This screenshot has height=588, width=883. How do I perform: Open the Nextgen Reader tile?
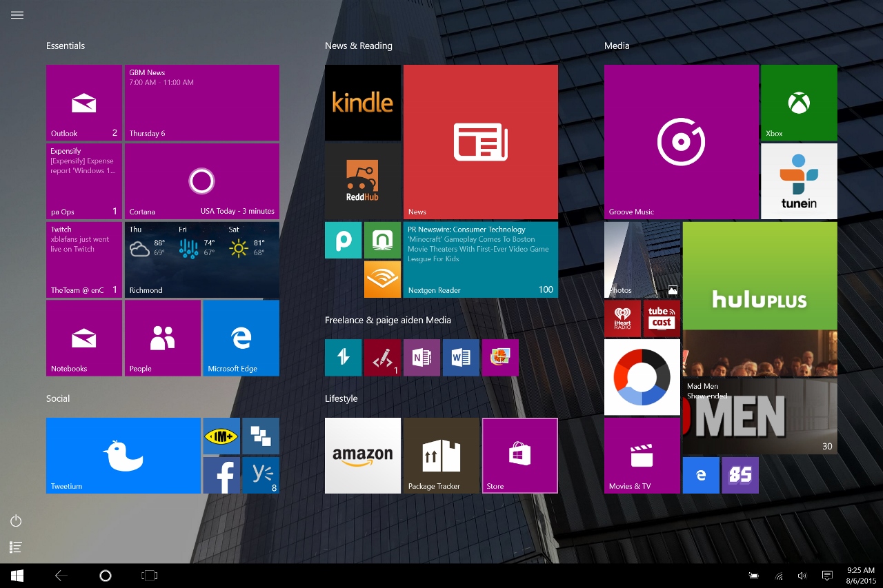pyautogui.click(x=481, y=260)
